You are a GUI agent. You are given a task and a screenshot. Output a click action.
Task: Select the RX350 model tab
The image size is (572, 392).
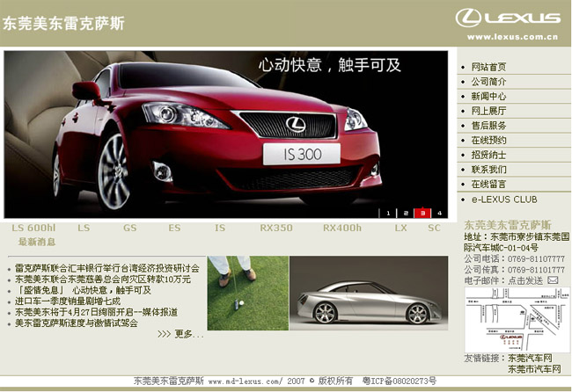click(x=276, y=229)
